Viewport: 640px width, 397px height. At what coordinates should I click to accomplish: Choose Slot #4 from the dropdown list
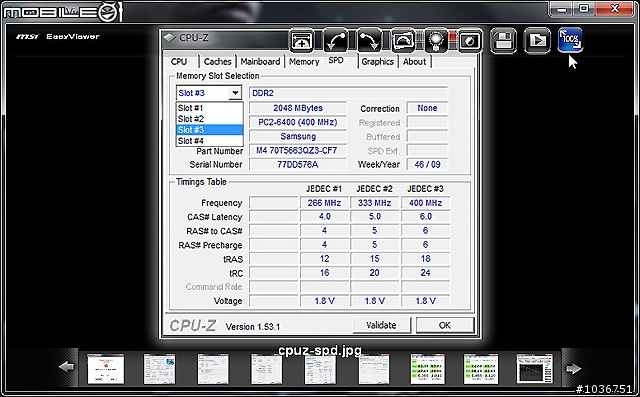tap(210, 141)
